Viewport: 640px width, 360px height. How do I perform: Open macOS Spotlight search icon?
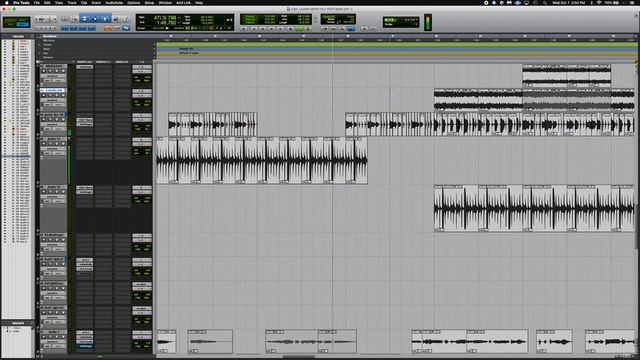pyautogui.click(x=544, y=2)
